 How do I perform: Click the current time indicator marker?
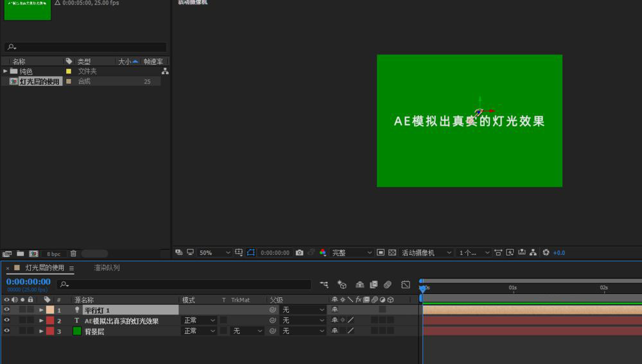point(422,289)
